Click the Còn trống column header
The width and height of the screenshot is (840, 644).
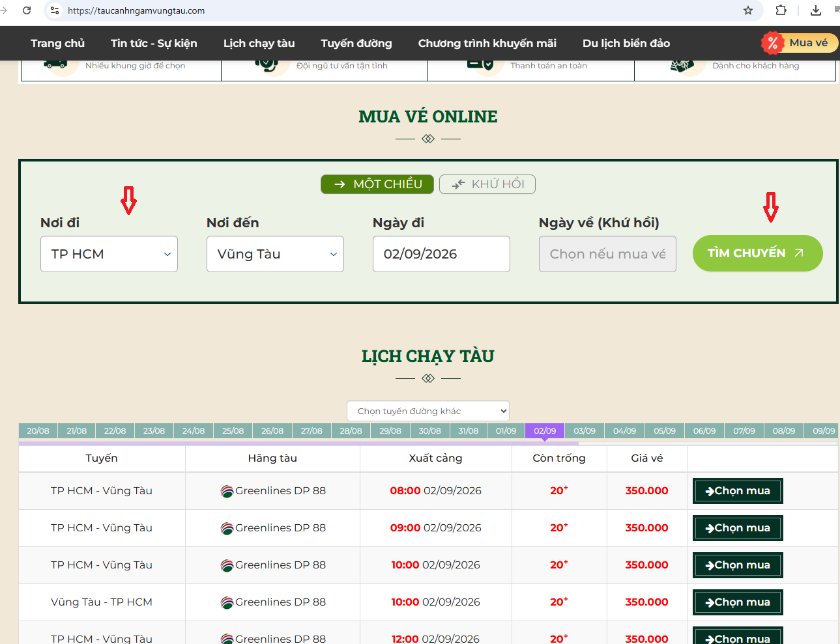559,458
